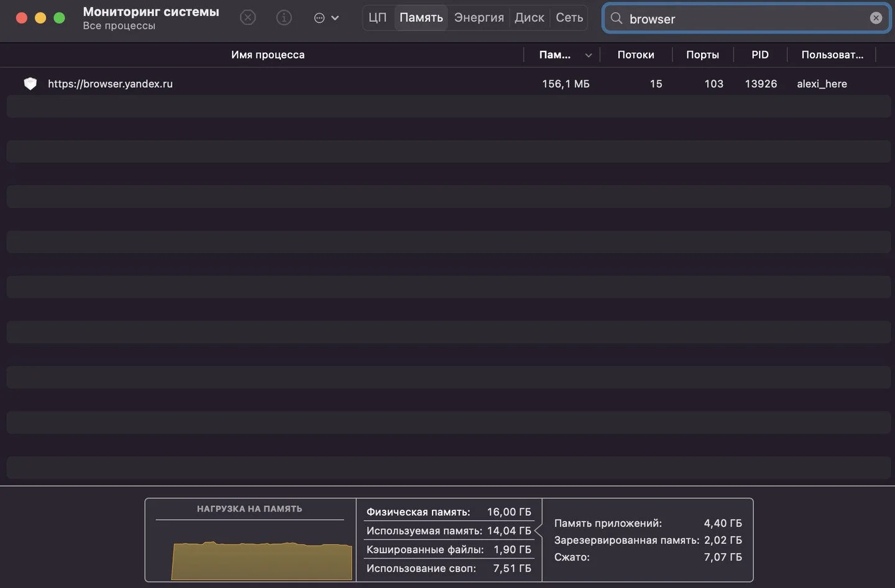
Task: Click the magnifying glass search icon
Action: click(617, 18)
